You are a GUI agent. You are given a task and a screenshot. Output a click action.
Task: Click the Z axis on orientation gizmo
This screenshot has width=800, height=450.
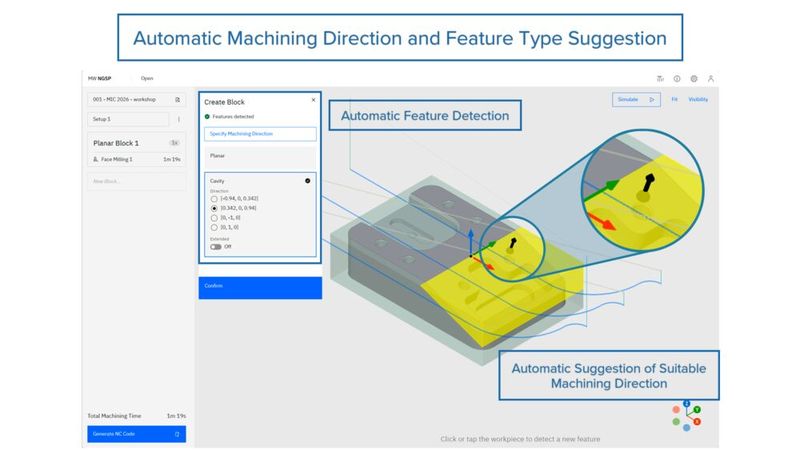(x=687, y=404)
